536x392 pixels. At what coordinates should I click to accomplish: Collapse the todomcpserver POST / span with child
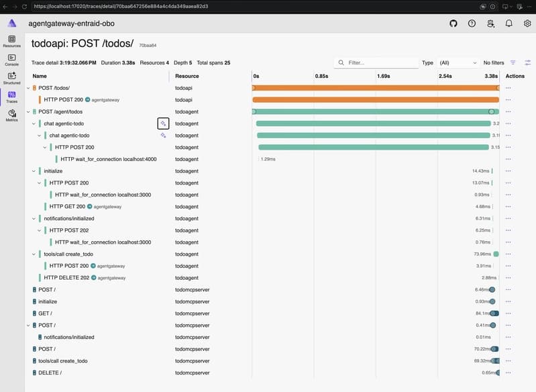coord(28,326)
